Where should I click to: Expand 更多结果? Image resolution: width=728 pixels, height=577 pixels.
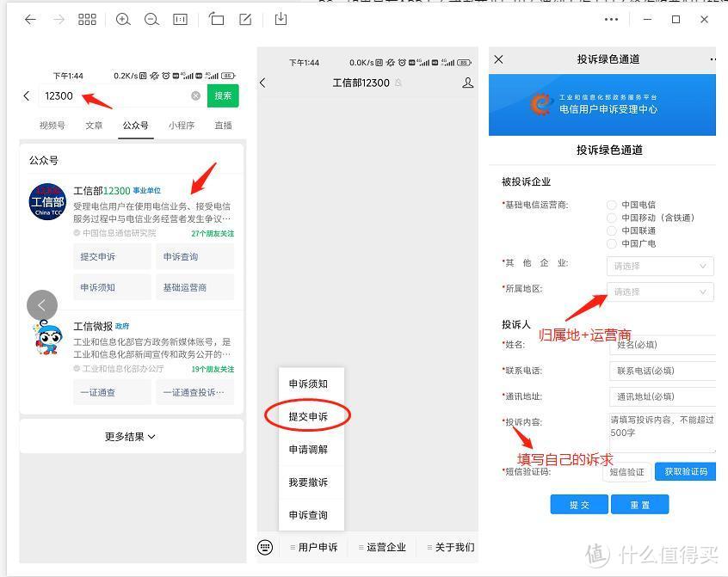tap(131, 437)
